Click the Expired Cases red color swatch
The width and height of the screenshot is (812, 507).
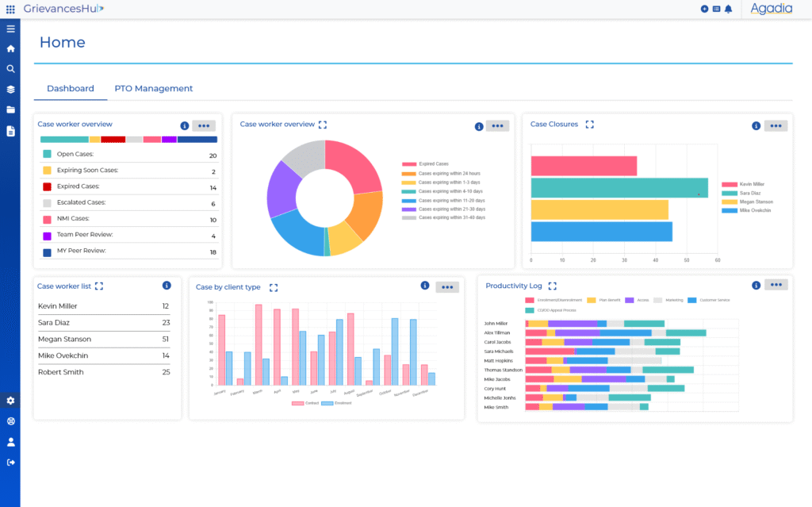[47, 187]
